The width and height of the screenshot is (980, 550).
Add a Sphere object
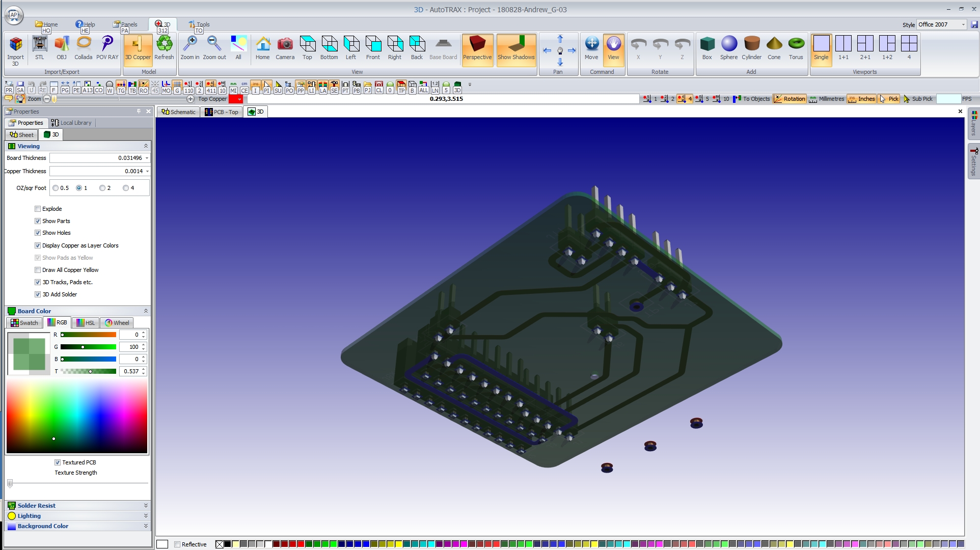729,47
